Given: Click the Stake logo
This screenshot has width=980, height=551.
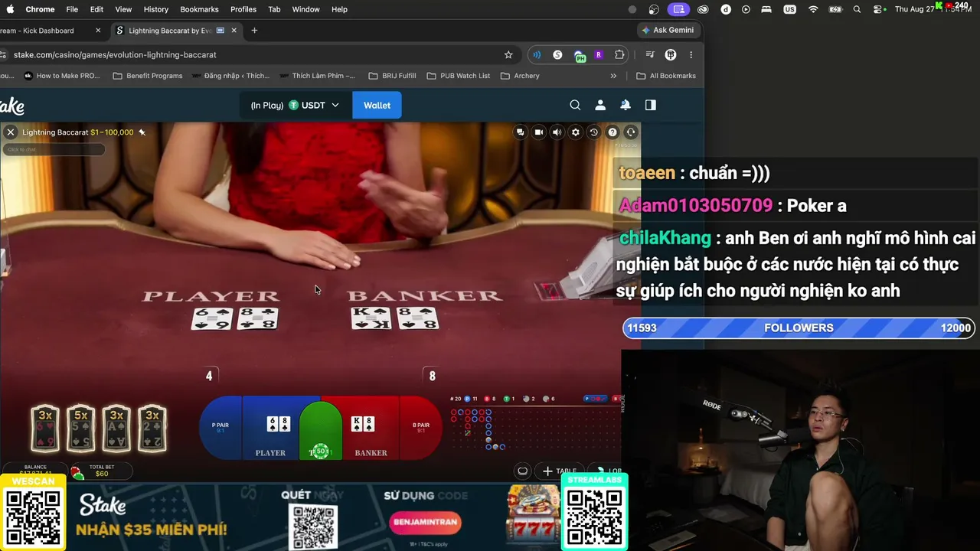Looking at the screenshot, I should tap(12, 106).
